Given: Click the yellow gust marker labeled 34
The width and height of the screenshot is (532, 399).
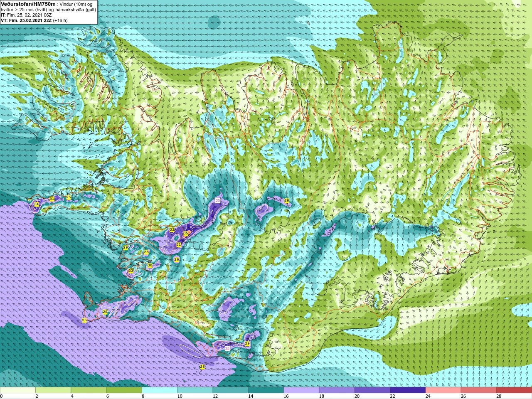Looking at the screenshot, I should coord(37,204).
